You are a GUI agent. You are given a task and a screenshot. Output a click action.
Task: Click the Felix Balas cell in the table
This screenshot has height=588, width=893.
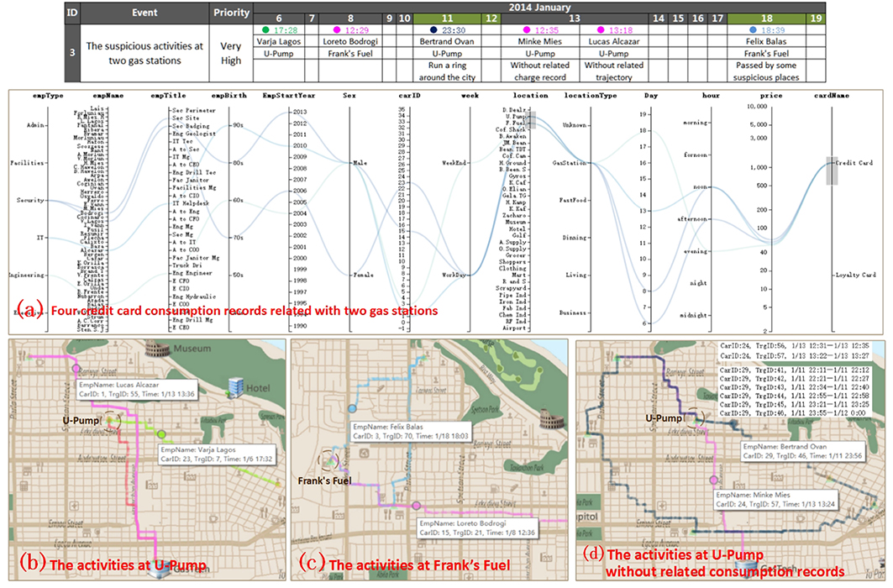[x=766, y=41]
